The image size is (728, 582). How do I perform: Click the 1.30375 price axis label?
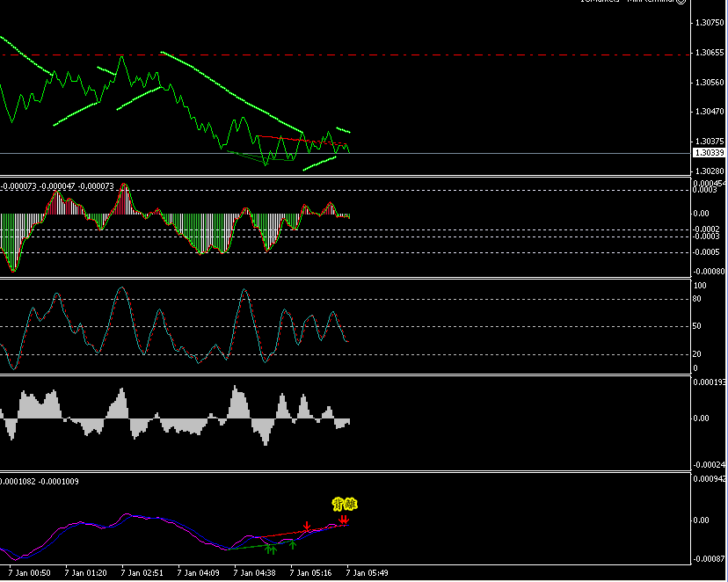(710, 141)
